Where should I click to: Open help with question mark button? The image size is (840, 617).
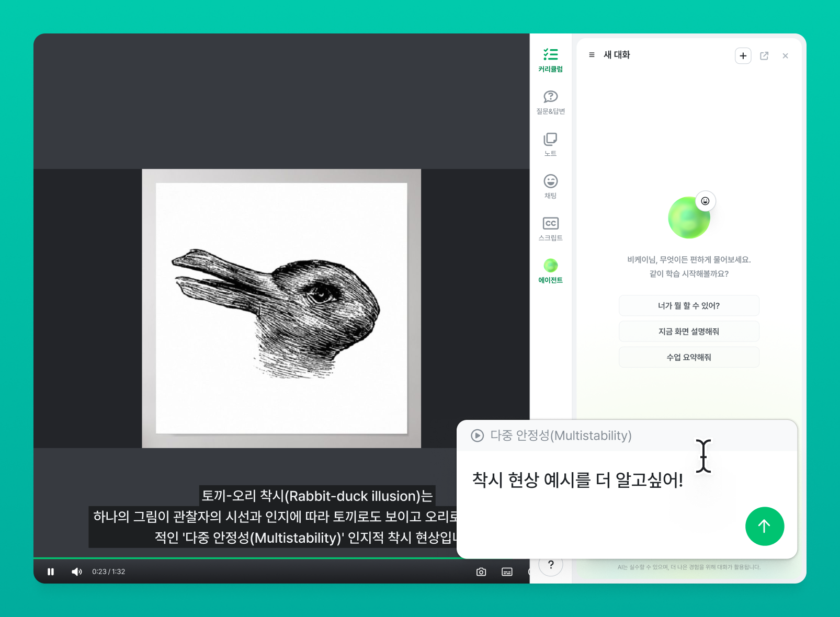(551, 565)
